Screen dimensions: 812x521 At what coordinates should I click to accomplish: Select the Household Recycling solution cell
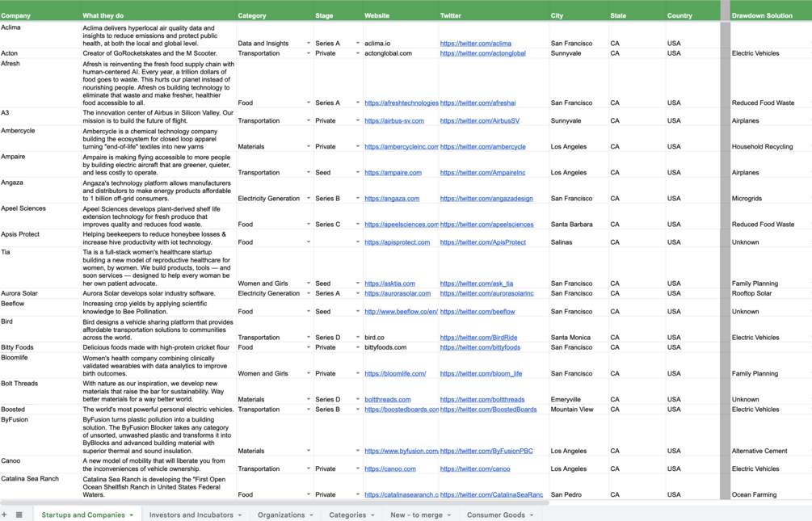tap(771, 139)
